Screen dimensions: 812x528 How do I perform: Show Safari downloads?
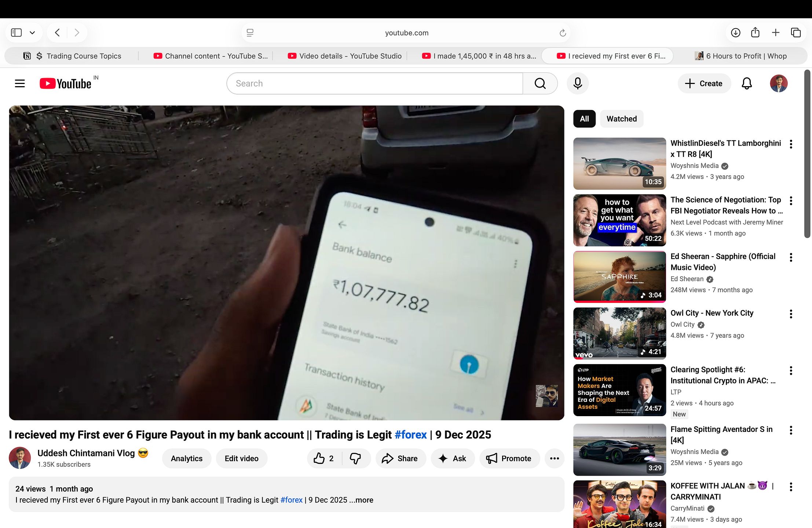[735, 33]
